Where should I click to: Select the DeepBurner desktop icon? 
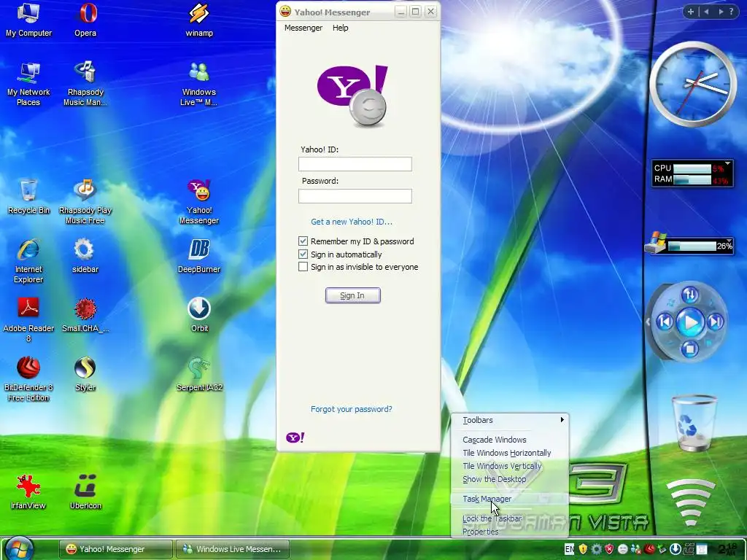[199, 255]
